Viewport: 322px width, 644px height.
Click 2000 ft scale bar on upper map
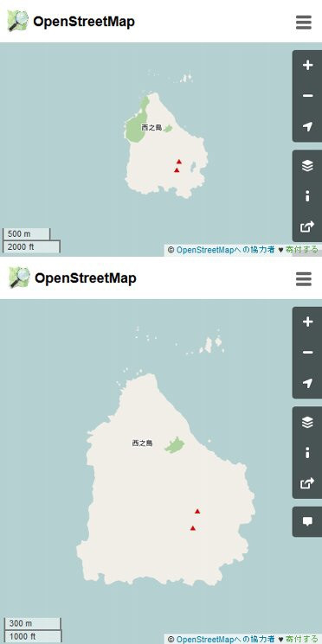click(32, 247)
